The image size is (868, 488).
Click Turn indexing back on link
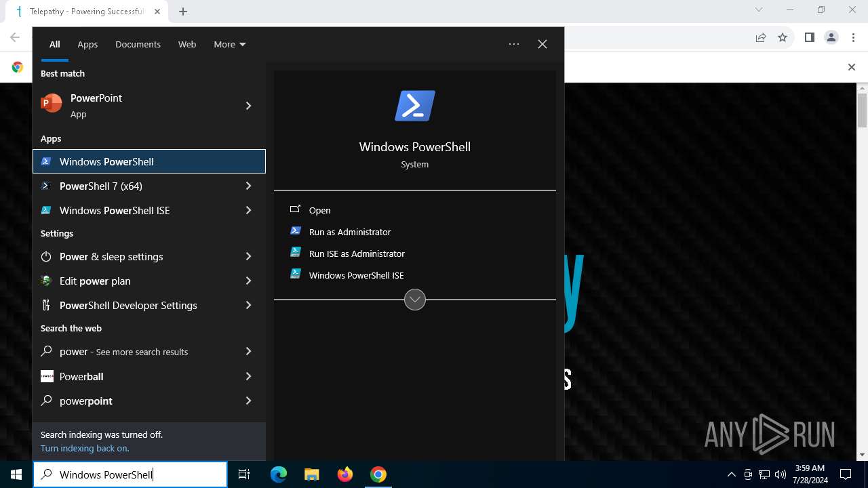pos(85,448)
